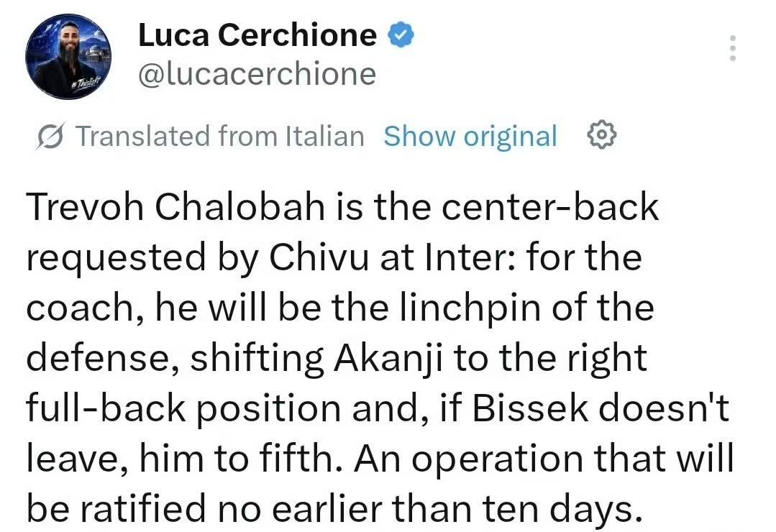Click the word operation in the tweet
The image size is (776, 532).
click(498, 459)
